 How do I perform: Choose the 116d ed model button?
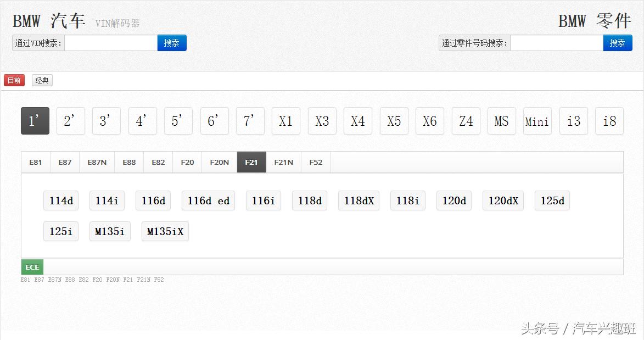(208, 200)
